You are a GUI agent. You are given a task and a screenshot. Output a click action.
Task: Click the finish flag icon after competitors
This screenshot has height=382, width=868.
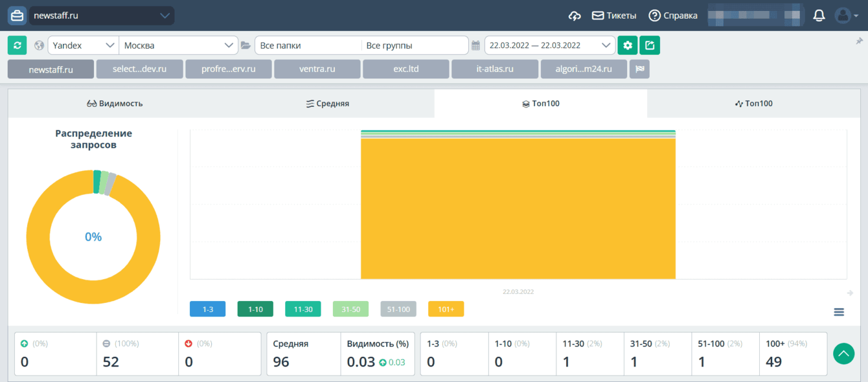coord(640,69)
